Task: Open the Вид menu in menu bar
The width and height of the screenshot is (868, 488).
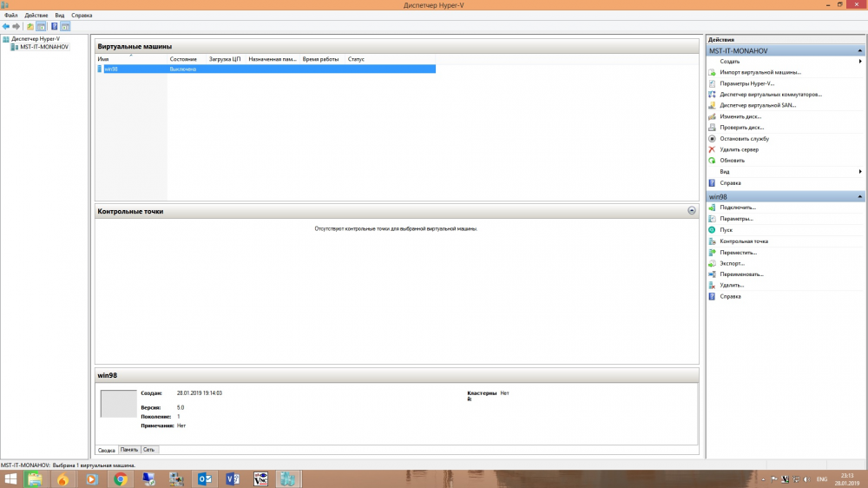Action: pyautogui.click(x=60, y=16)
